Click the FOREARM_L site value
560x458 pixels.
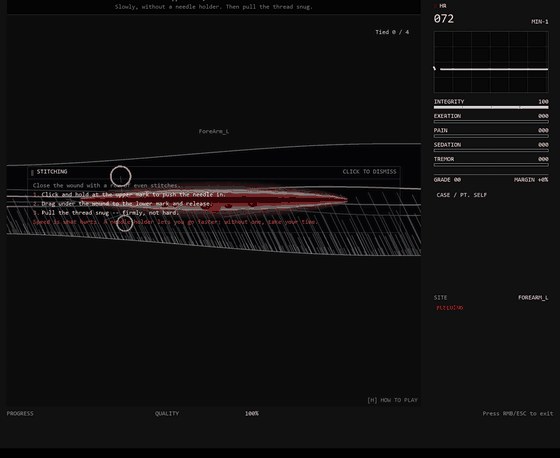(x=533, y=298)
